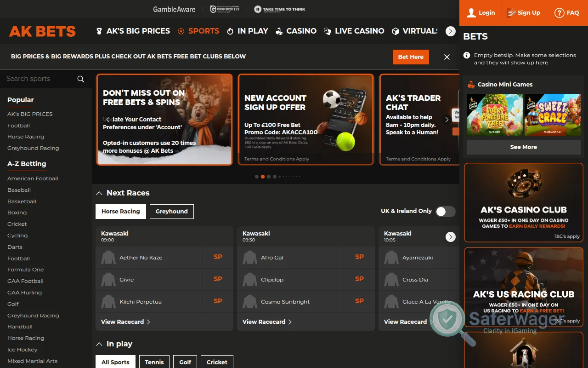Image resolution: width=588 pixels, height=368 pixels.
Task: Click See More under Casino Mini Games
Action: pos(523,147)
